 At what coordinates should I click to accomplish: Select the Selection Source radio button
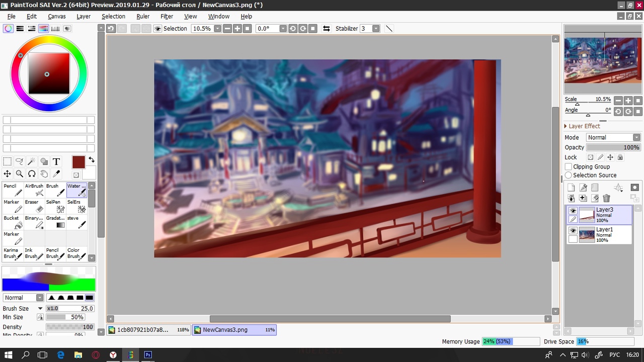click(x=569, y=175)
